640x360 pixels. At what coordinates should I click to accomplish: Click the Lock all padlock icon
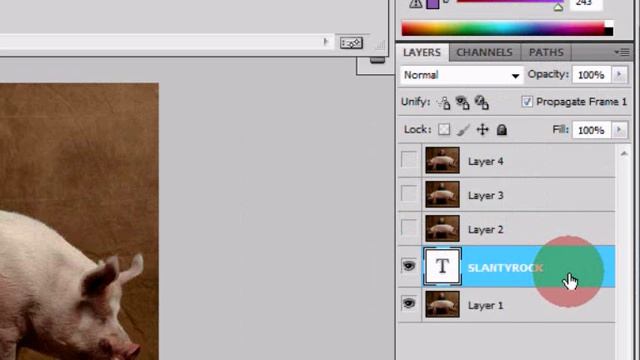click(x=502, y=130)
